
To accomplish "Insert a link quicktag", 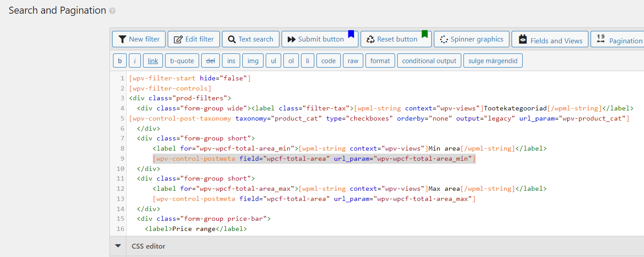I will point(153,61).
